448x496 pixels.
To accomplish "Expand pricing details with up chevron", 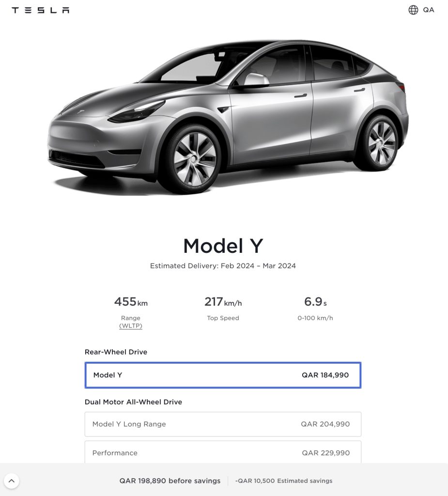I will 12,481.
